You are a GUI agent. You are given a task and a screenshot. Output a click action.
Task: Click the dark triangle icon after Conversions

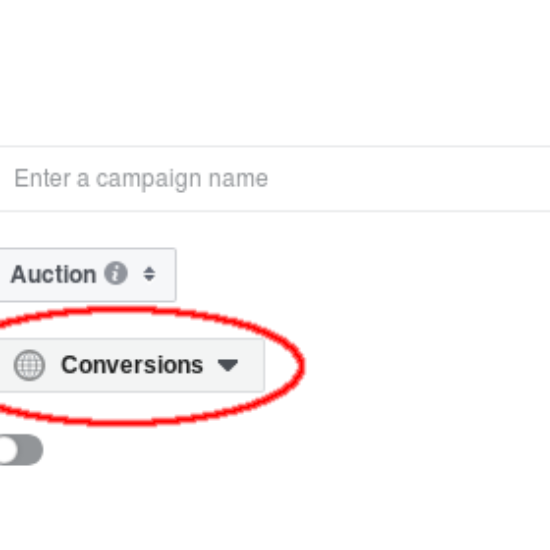(228, 365)
